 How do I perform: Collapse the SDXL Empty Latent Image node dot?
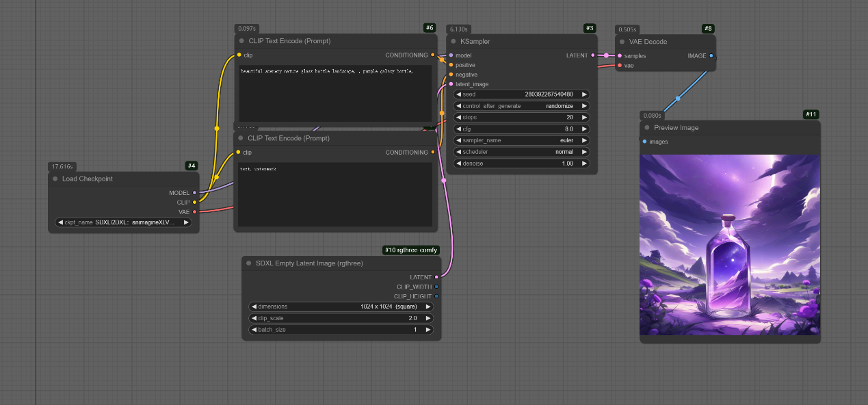[x=249, y=263]
